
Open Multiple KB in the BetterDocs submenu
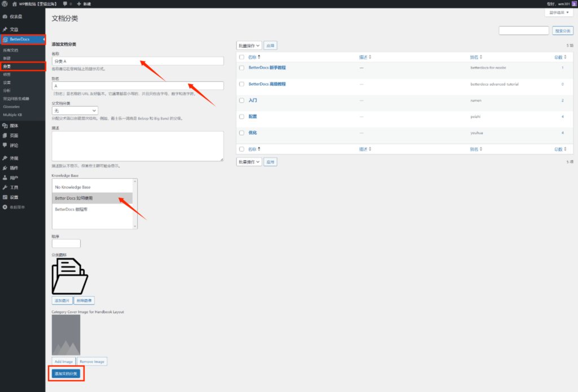pos(12,115)
